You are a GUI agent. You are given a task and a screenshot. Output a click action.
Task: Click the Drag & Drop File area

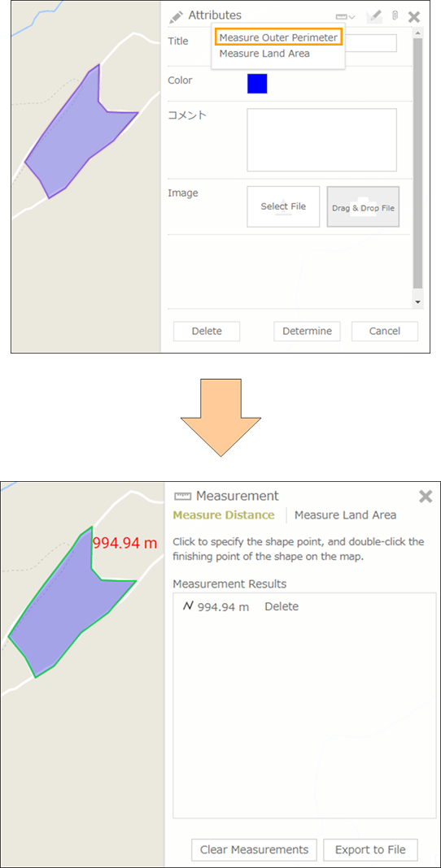[363, 206]
